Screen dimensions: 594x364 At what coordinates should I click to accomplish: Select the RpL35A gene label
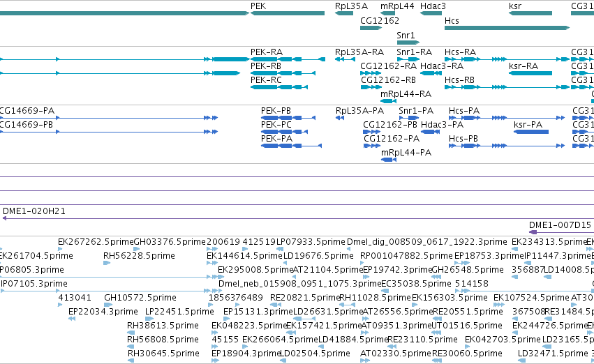[x=351, y=6]
